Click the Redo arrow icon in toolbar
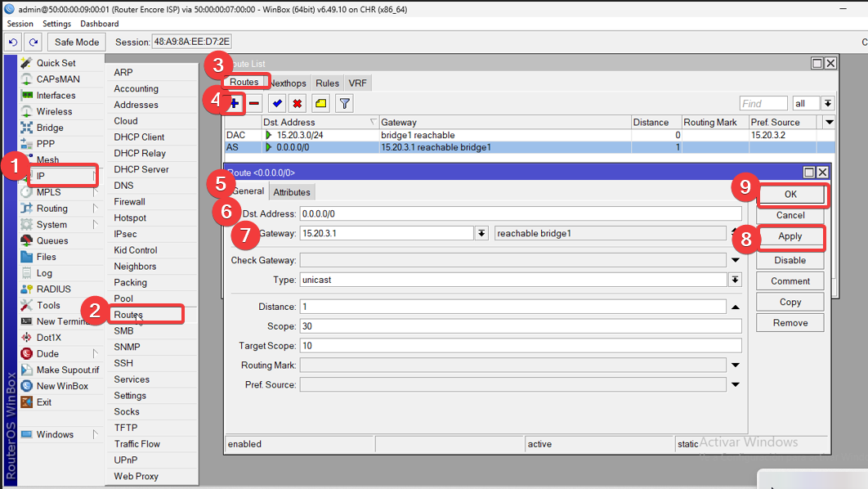 [x=34, y=42]
